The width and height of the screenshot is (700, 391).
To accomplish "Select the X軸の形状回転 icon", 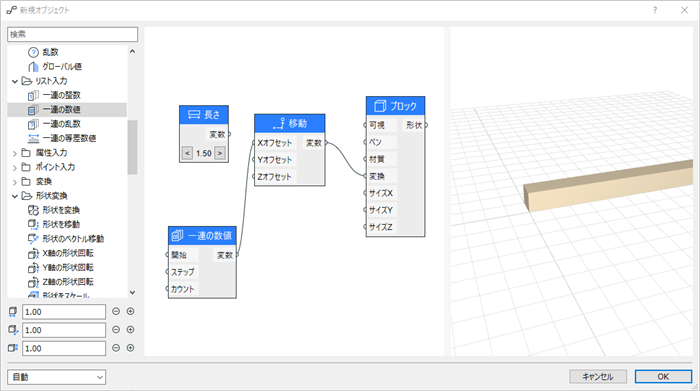I will click(x=33, y=253).
